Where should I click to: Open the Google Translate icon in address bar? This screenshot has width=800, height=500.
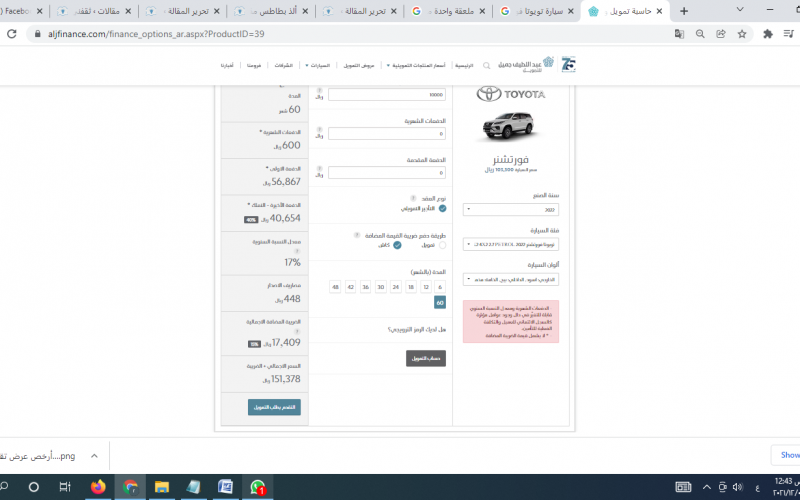[x=679, y=34]
